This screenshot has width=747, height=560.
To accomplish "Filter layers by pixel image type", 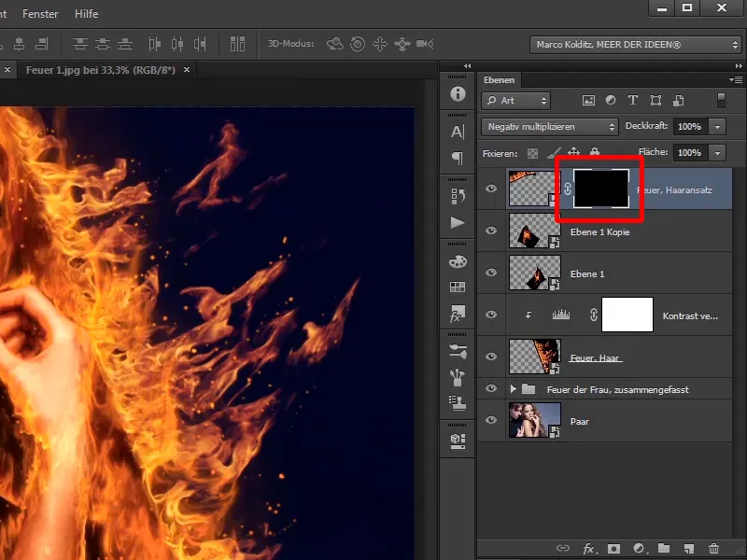I will 589,101.
